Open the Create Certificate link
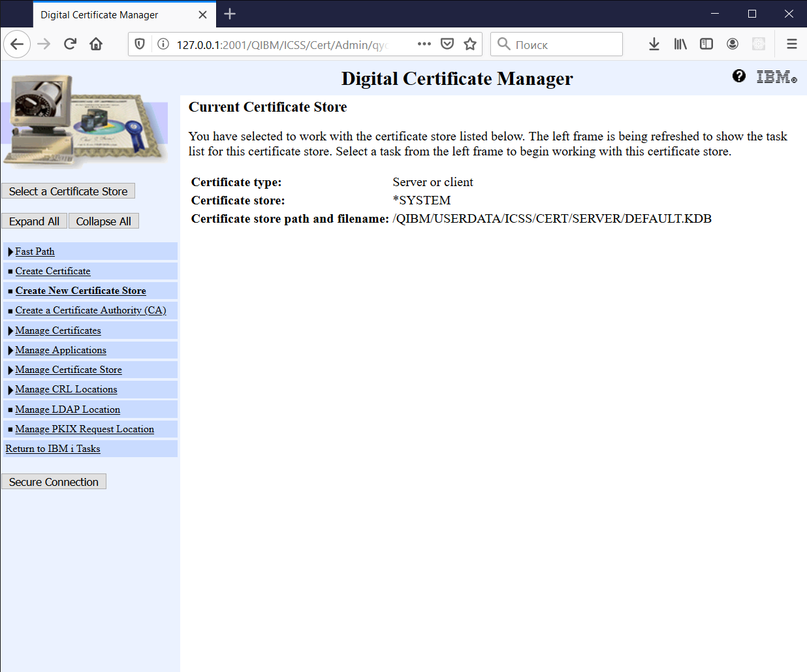 [x=53, y=271]
